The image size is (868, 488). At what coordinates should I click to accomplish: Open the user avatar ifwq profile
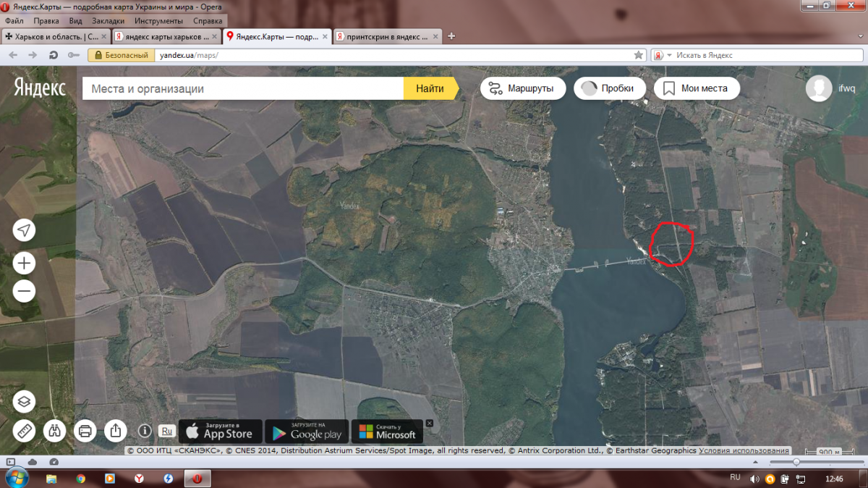[x=819, y=88]
